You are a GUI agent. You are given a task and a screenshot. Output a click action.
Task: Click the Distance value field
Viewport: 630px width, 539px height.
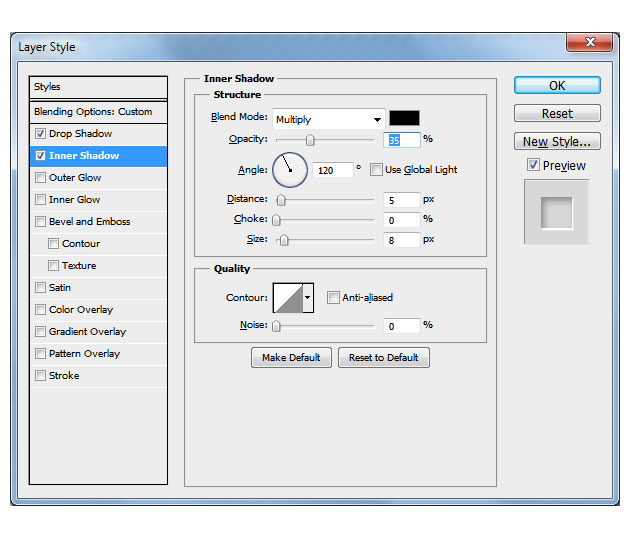(x=402, y=200)
